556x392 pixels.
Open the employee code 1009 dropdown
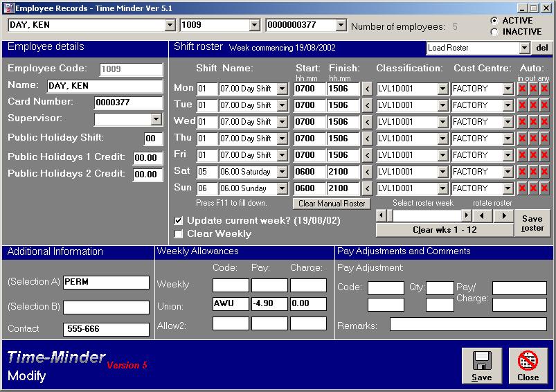[254, 25]
